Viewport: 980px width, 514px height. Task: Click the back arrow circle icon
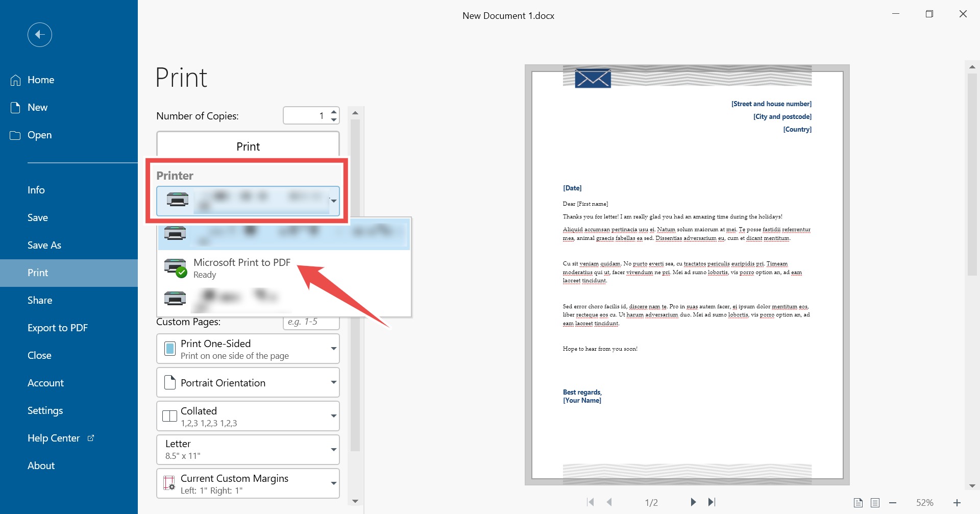click(x=40, y=35)
